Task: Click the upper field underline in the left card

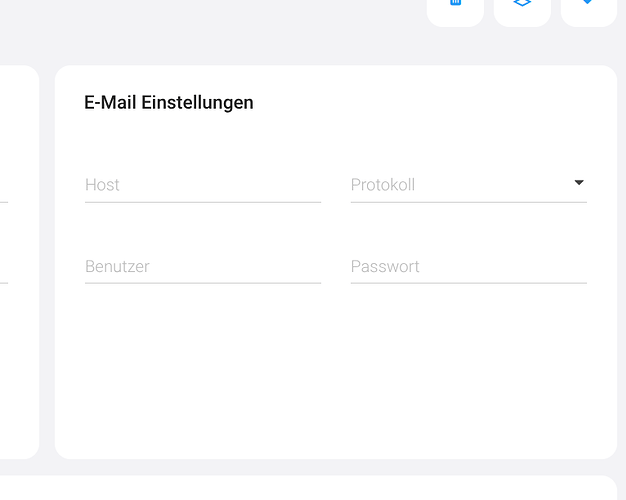Action: 4,202
